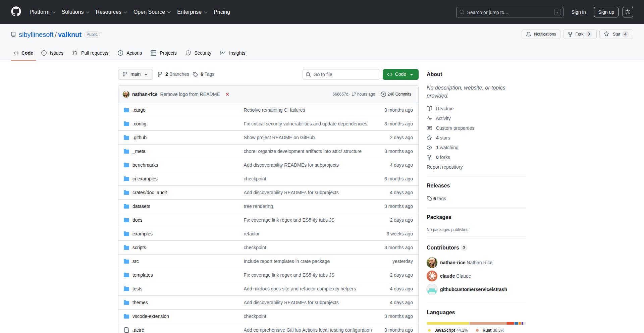Screen dimensions: 644x333
Task: Click the Report repository link
Action: pyautogui.click(x=444, y=167)
